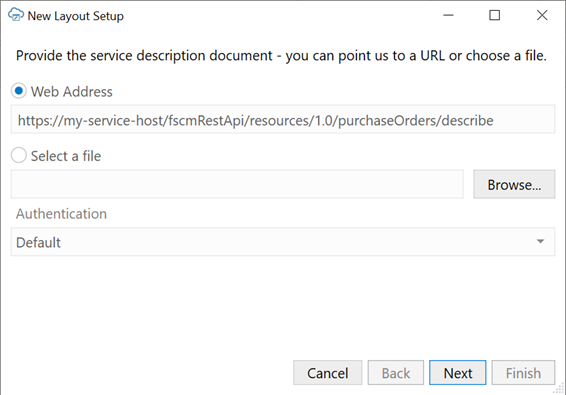This screenshot has width=566, height=395.
Task: Grab the resize grip at dialog corner
Action: (x=559, y=389)
